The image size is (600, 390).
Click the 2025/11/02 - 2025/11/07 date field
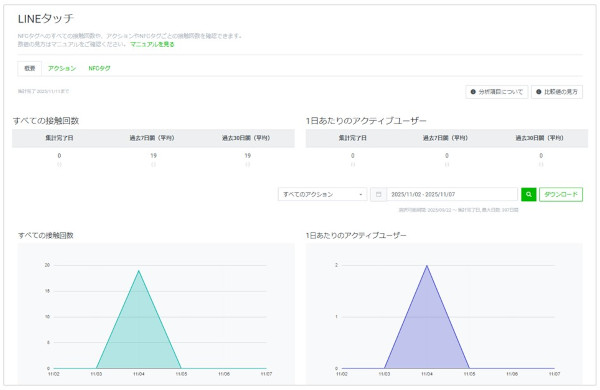point(452,194)
